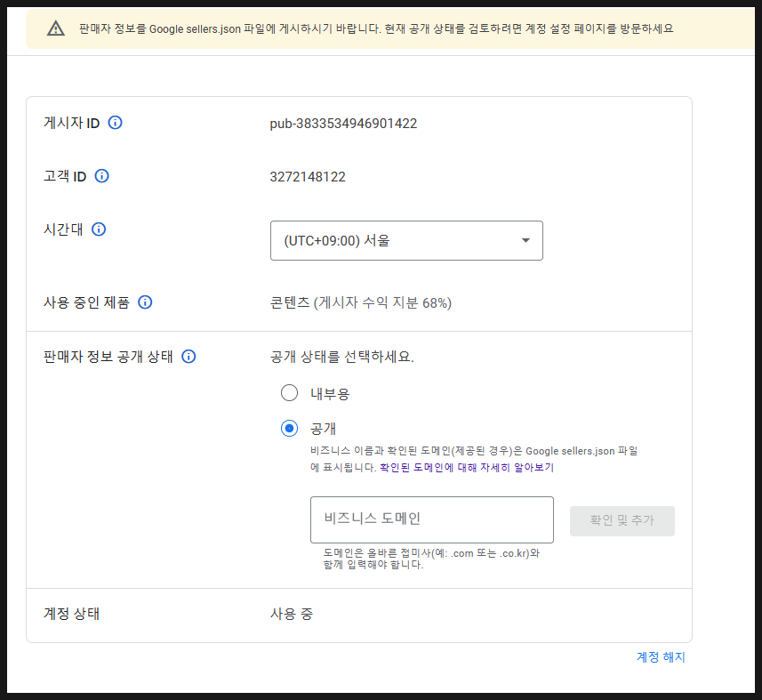762x700 pixels.
Task: Open the info tooltip for 시간대
Action: (99, 229)
